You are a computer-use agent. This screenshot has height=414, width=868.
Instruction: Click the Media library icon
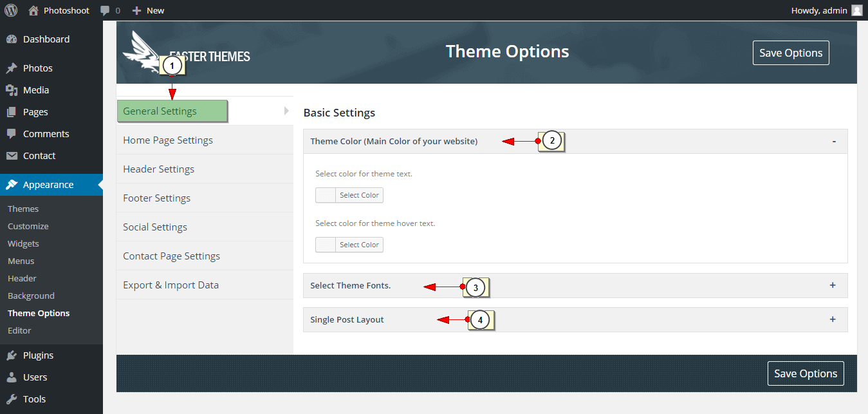click(12, 90)
